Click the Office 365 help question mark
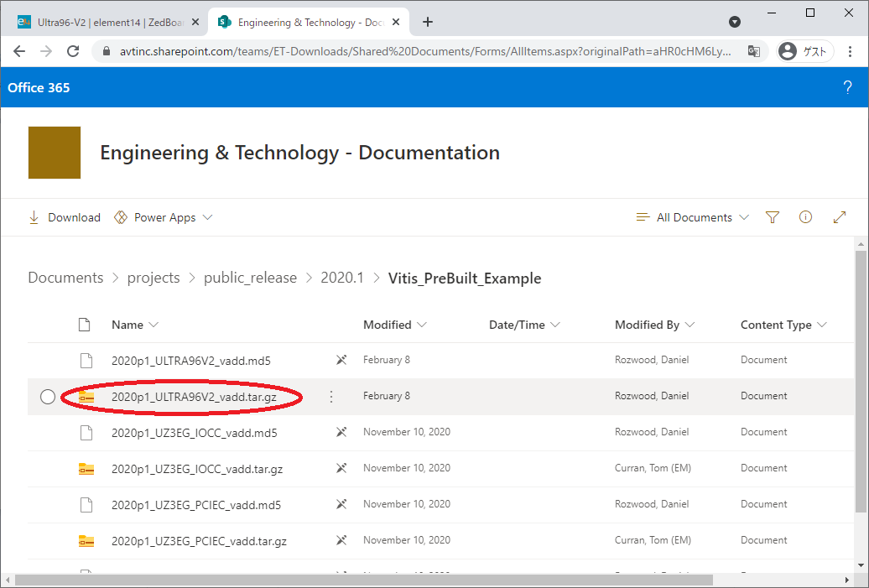Screen dimensions: 869x588 pos(847,88)
